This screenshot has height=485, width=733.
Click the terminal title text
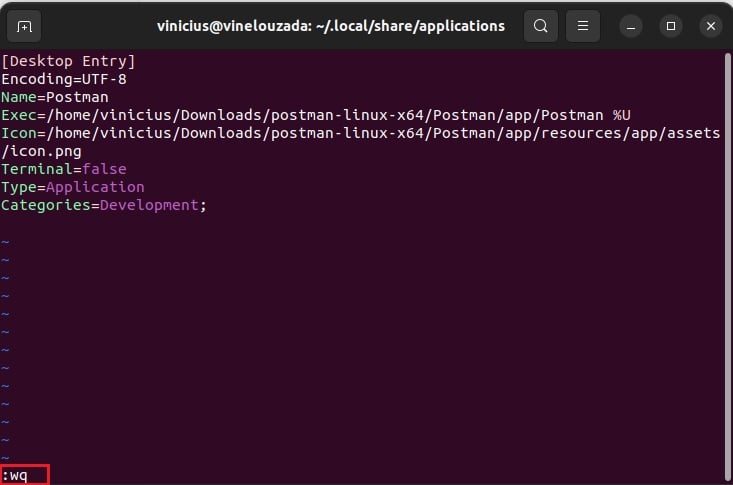tap(331, 26)
